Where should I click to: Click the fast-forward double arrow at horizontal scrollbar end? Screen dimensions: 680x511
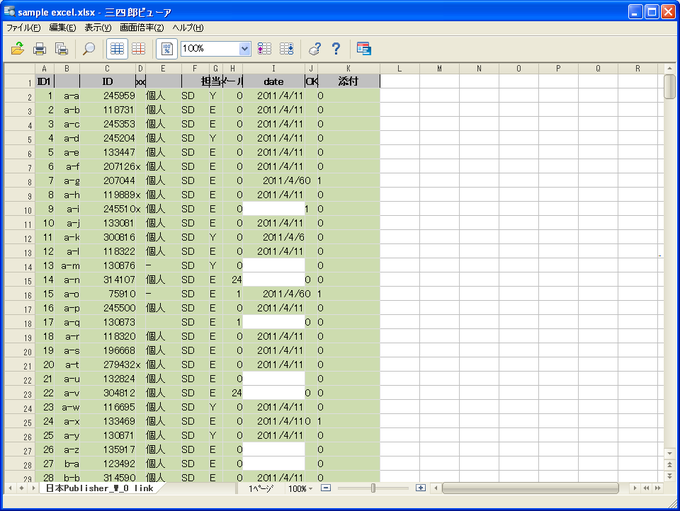tap(657, 488)
